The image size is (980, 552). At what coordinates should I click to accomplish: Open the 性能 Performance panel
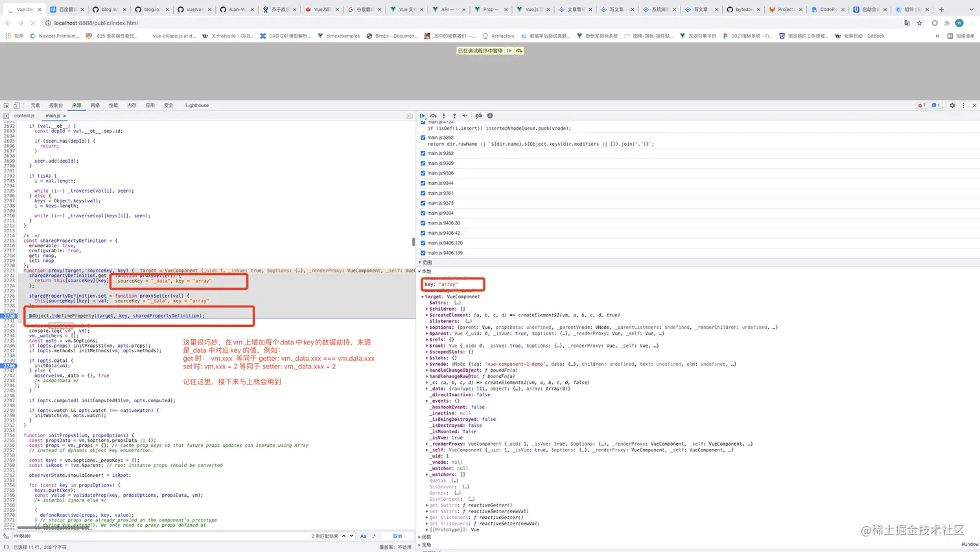(113, 105)
